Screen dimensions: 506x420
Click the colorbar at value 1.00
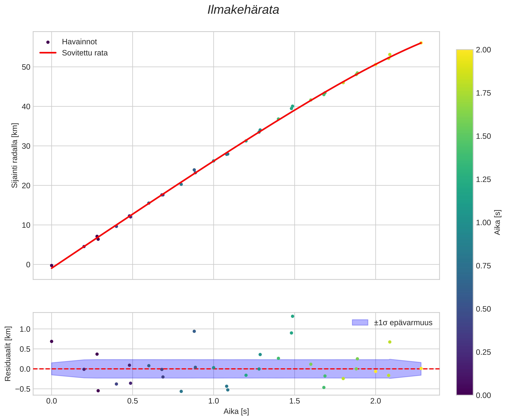point(464,223)
